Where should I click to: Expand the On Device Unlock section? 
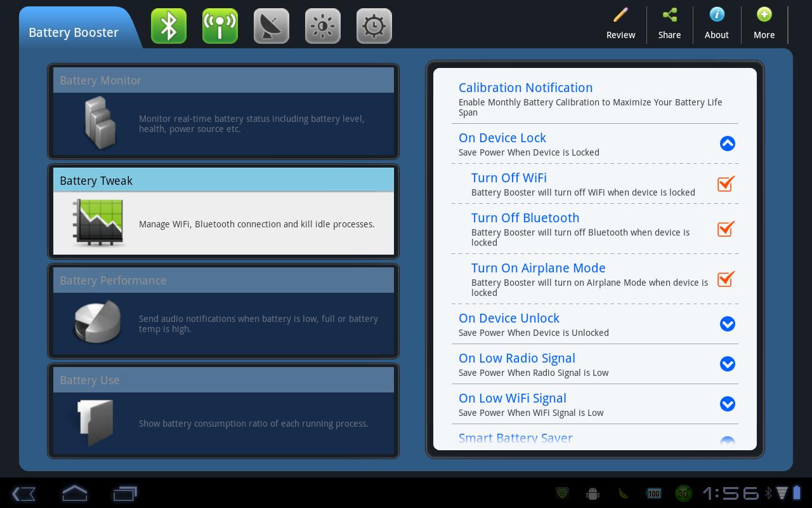tap(728, 324)
